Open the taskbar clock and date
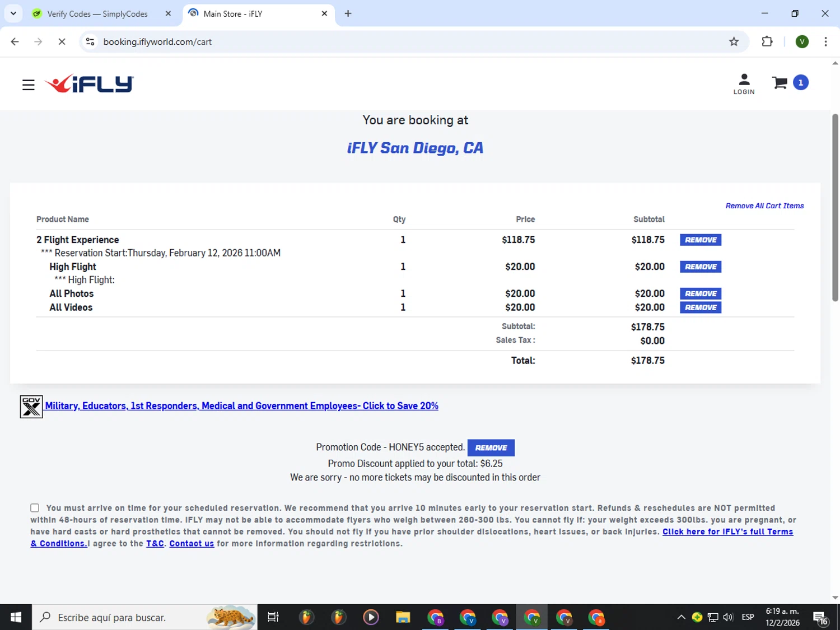Screen dimensions: 840x630 coord(782,617)
